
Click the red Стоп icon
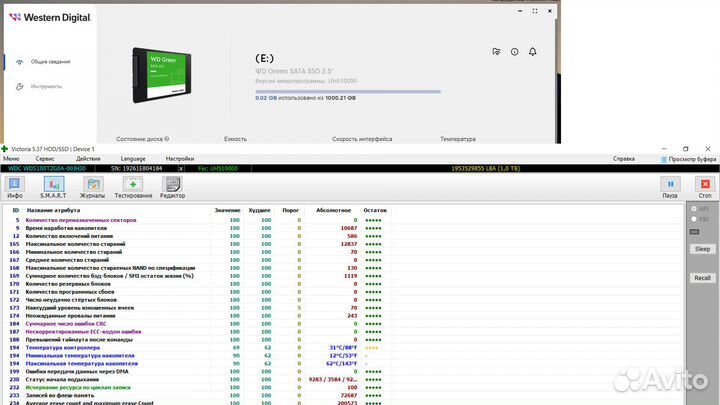pyautogui.click(x=705, y=184)
